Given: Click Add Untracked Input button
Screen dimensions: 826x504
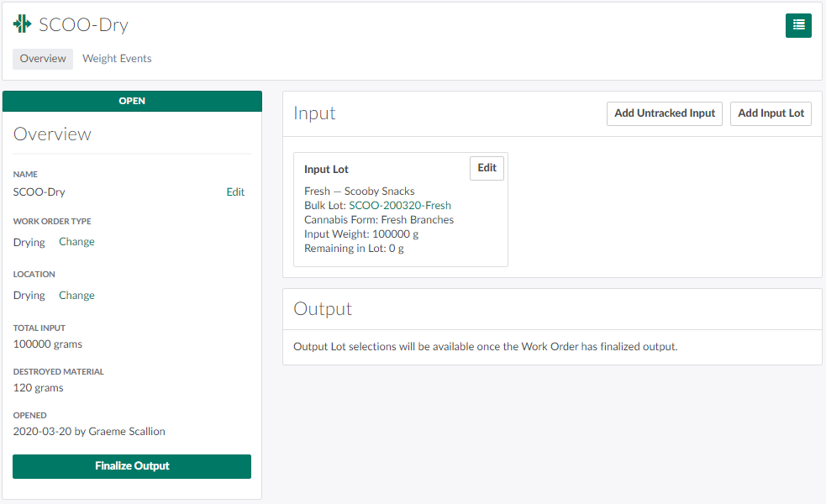Looking at the screenshot, I should (x=664, y=113).
